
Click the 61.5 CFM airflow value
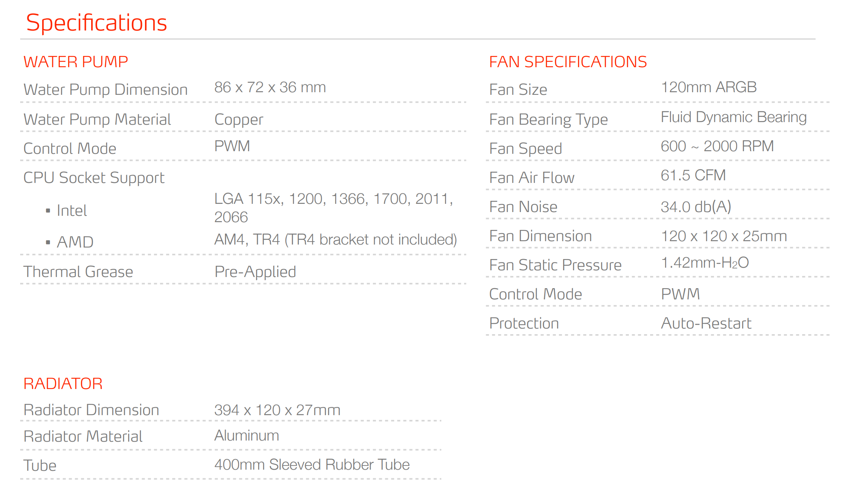pyautogui.click(x=693, y=175)
